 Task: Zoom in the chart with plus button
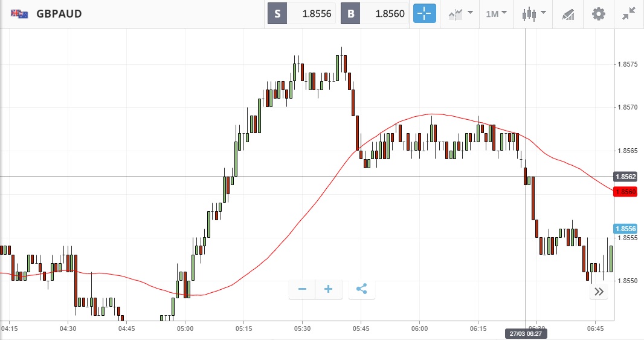pos(329,289)
